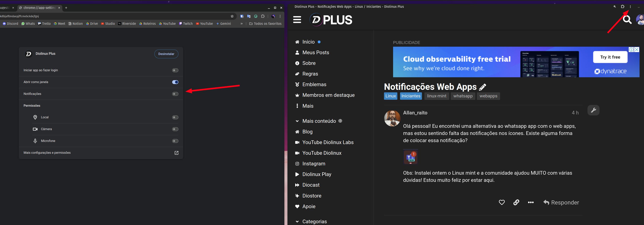
Task: Disable the 'Abrir como janela' switch
Action: point(175,82)
